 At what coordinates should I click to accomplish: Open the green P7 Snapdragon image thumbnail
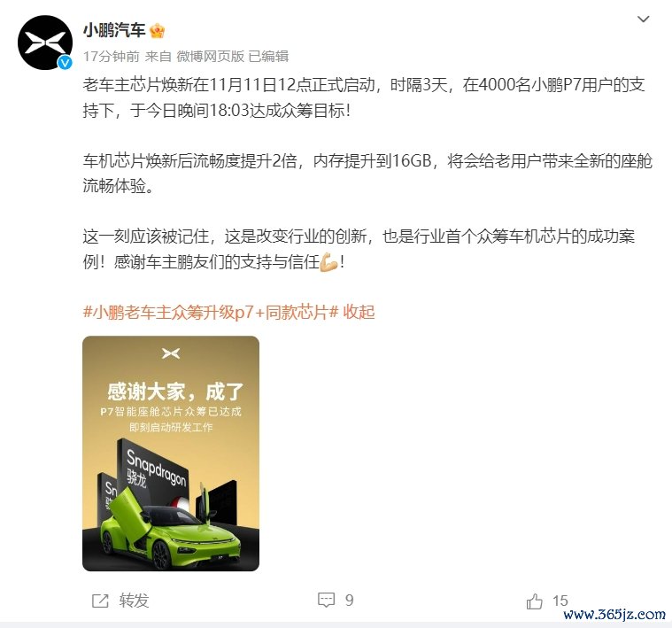pyautogui.click(x=171, y=454)
